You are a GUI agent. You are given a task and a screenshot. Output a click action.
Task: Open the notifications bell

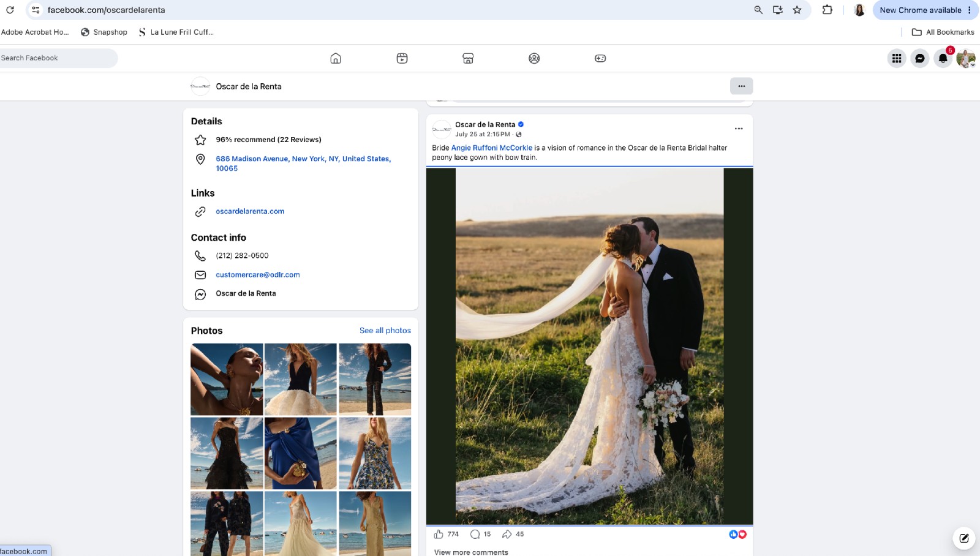pyautogui.click(x=943, y=58)
